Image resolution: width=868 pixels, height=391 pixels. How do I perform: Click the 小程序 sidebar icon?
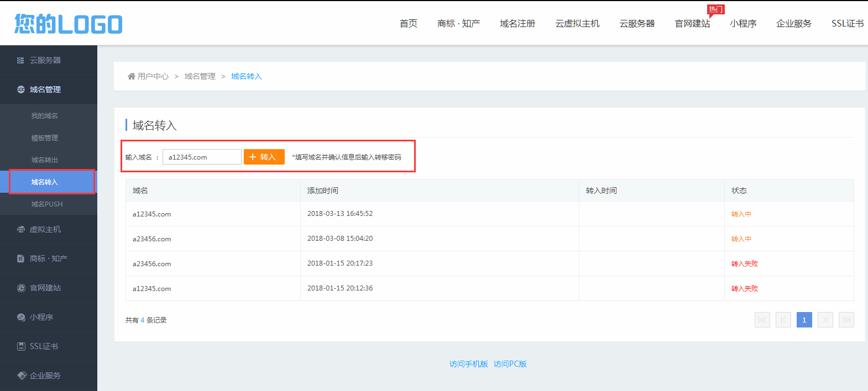point(21,317)
